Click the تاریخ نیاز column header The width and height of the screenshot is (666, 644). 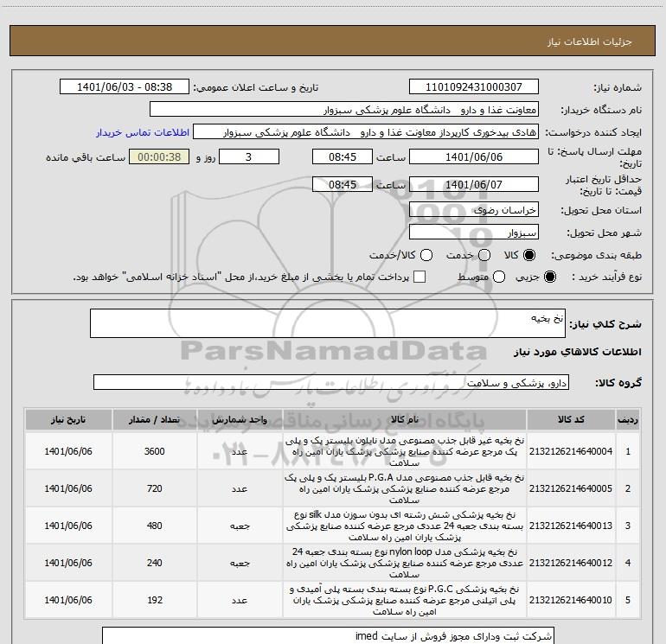(x=68, y=419)
